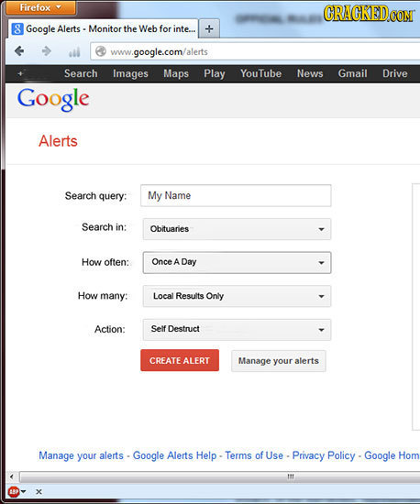The image size is (420, 504).
Task: Open a new tab with plus icon
Action: pyautogui.click(x=209, y=29)
